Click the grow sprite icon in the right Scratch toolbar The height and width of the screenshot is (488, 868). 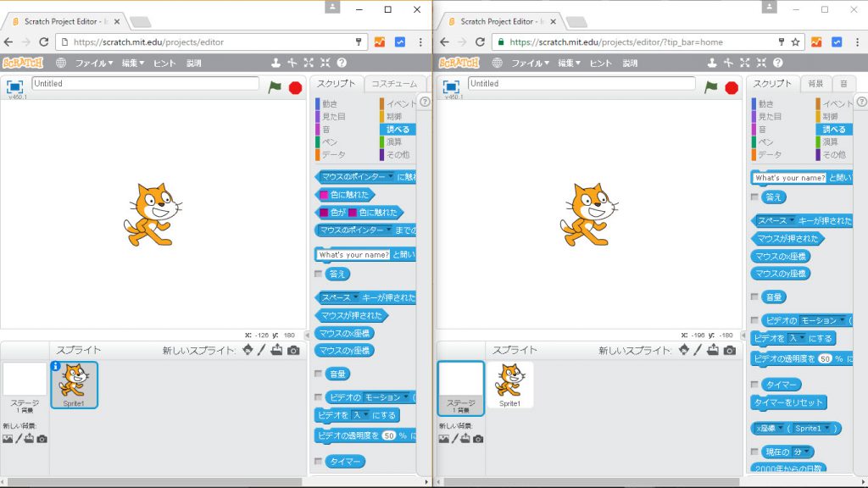coord(744,63)
